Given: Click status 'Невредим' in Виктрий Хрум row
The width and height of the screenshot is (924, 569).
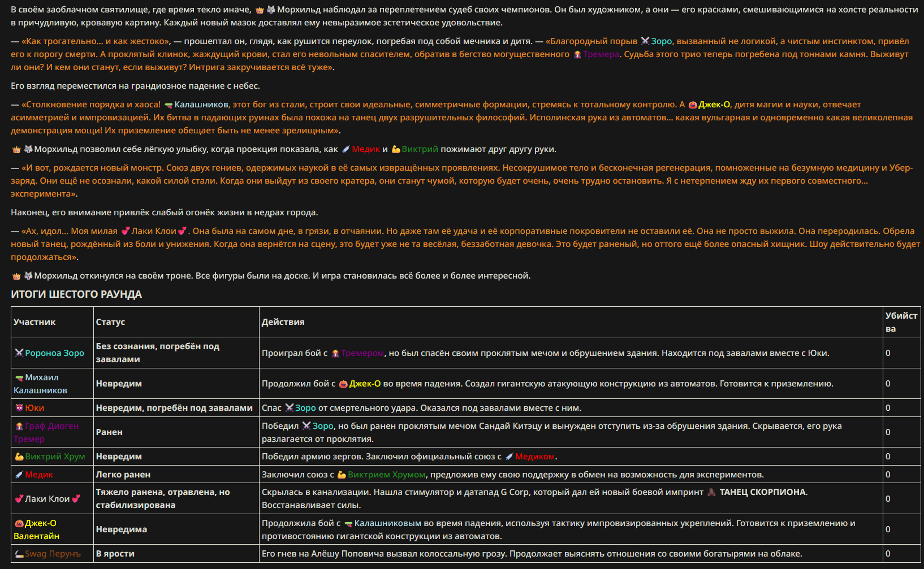Looking at the screenshot, I should coord(119,457).
